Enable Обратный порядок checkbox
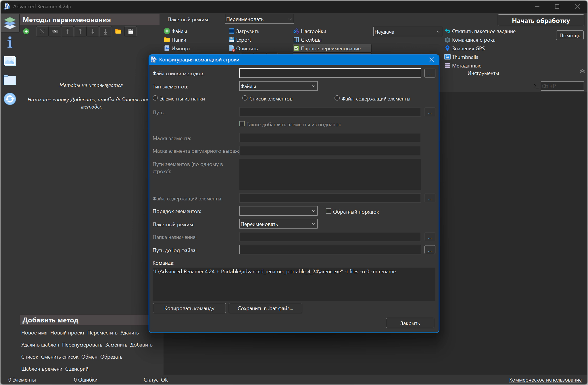 coord(328,211)
